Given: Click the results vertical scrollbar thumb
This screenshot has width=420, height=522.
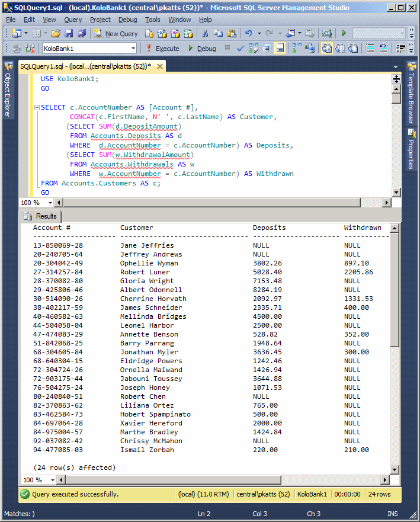Looking at the screenshot, I should point(394,290).
